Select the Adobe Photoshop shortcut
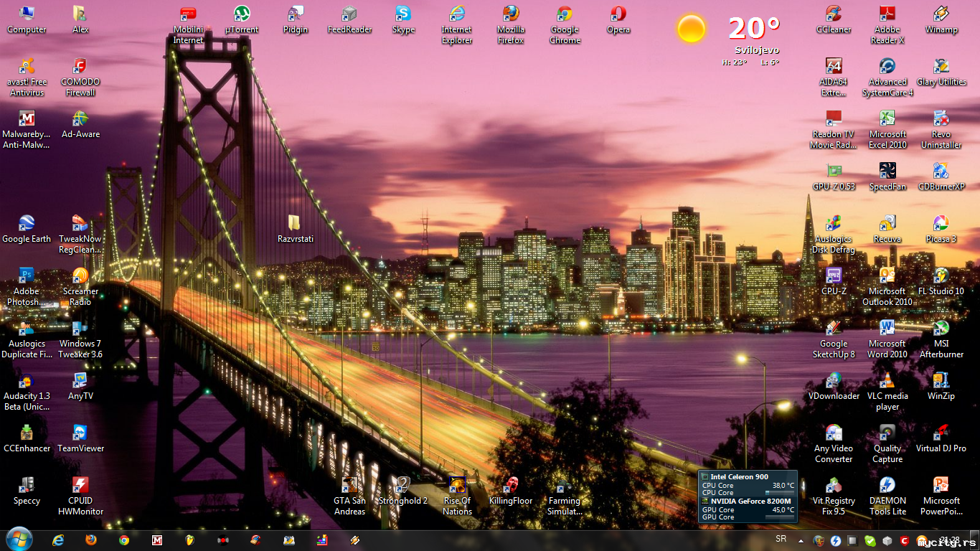The width and height of the screenshot is (980, 551). click(27, 287)
